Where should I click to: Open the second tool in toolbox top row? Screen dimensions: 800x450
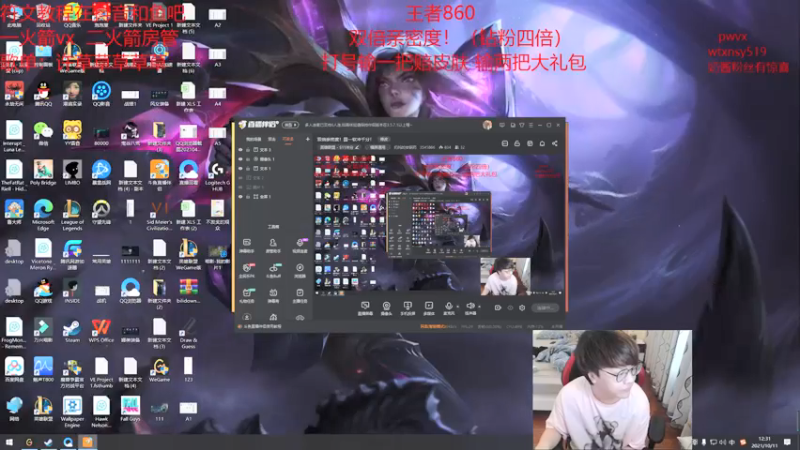(x=273, y=244)
